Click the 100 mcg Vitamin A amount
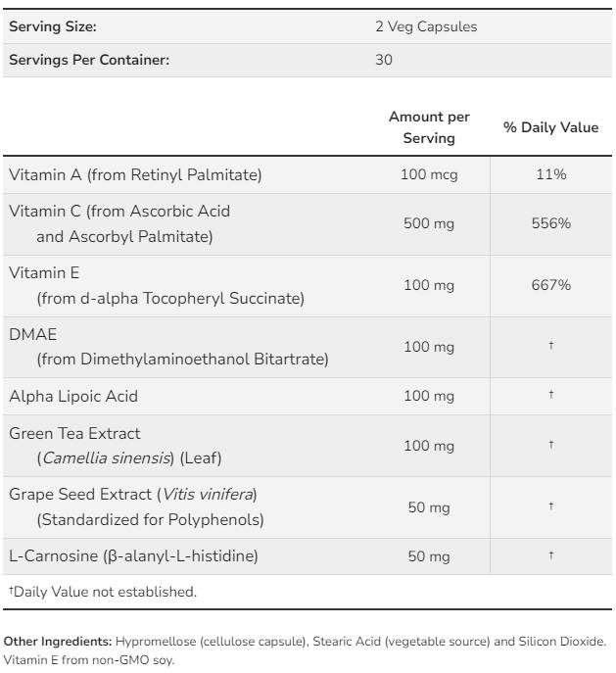Screen dimensions: 616x673 (429, 174)
